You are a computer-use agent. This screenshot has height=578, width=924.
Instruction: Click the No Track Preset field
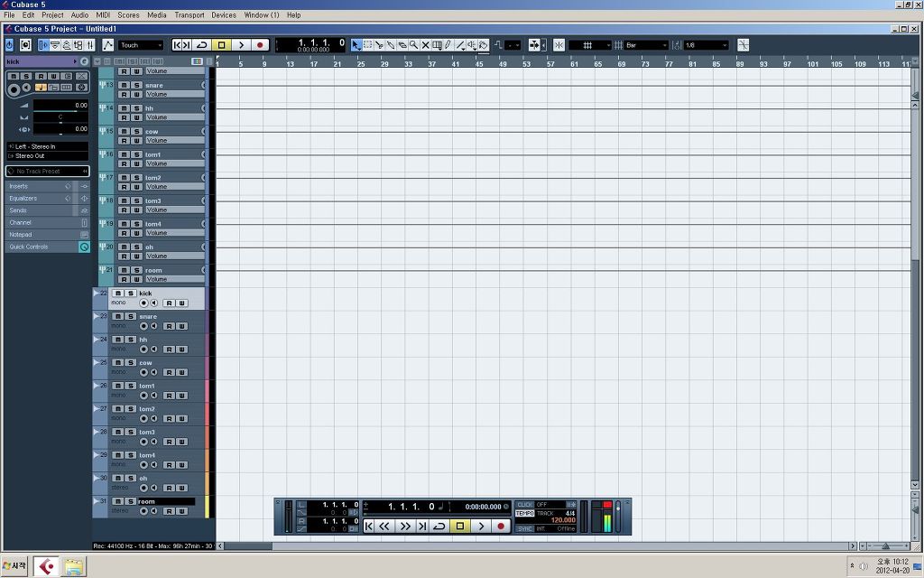[47, 171]
